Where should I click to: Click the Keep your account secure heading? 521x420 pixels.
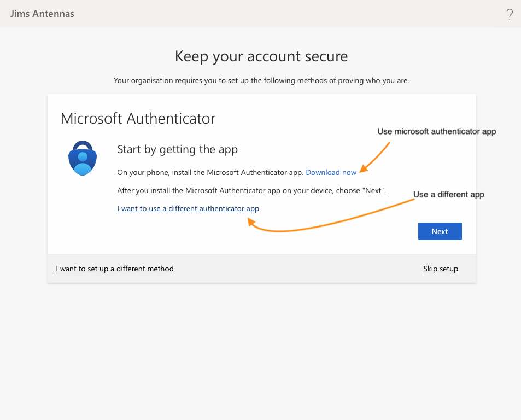[261, 56]
